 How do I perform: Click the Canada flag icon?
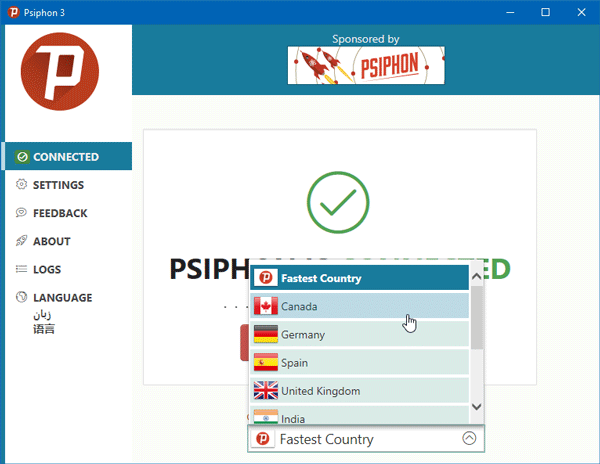coord(266,306)
